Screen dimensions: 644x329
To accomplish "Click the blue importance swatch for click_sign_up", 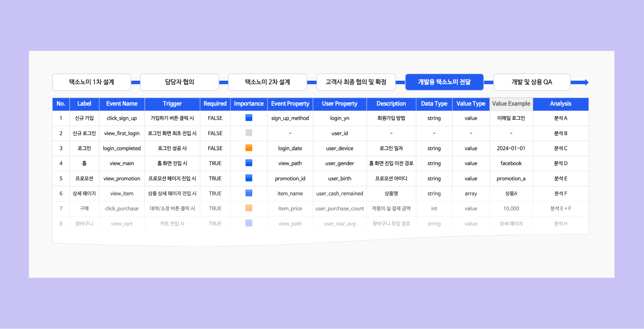I will coord(249,118).
